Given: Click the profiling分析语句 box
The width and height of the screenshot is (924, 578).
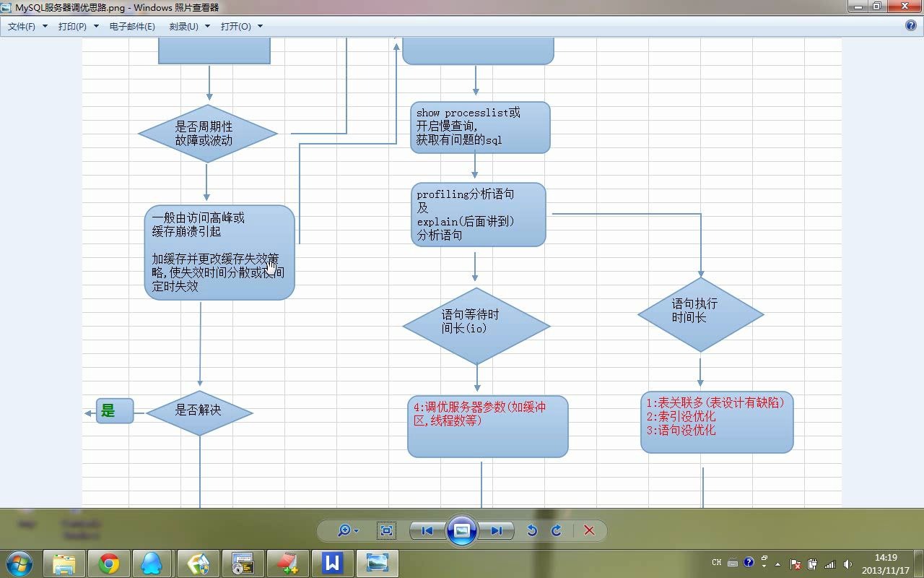Looking at the screenshot, I should point(478,215).
